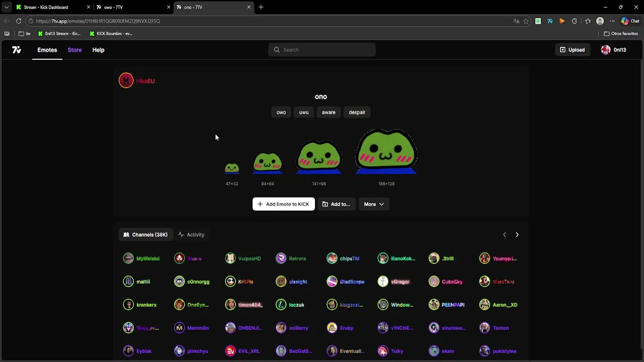
Task: Click the 7TV logo icon
Action: (x=17, y=50)
